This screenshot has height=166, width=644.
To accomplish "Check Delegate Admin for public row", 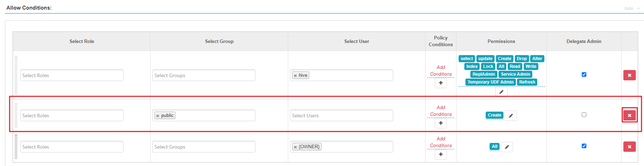I will click(584, 115).
